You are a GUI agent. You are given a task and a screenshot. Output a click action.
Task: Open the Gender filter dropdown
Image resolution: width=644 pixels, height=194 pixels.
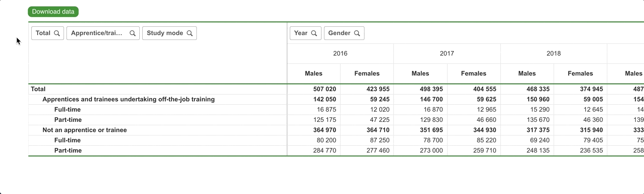point(344,33)
